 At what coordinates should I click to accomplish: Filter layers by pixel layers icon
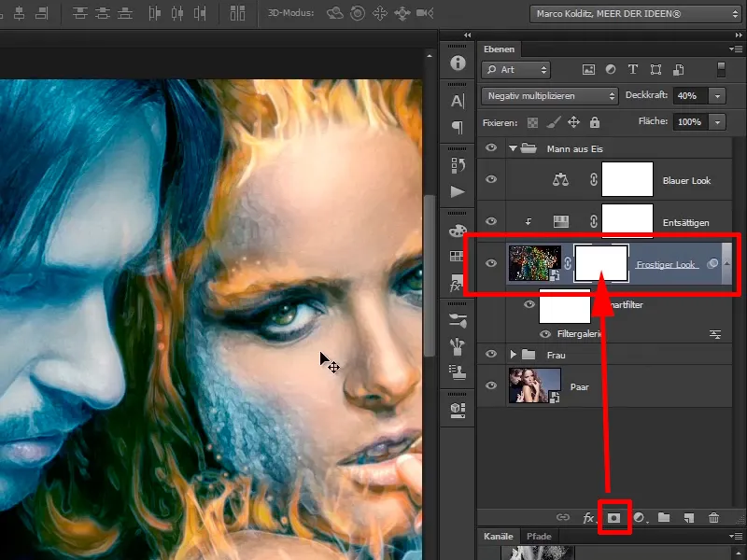[x=588, y=70]
